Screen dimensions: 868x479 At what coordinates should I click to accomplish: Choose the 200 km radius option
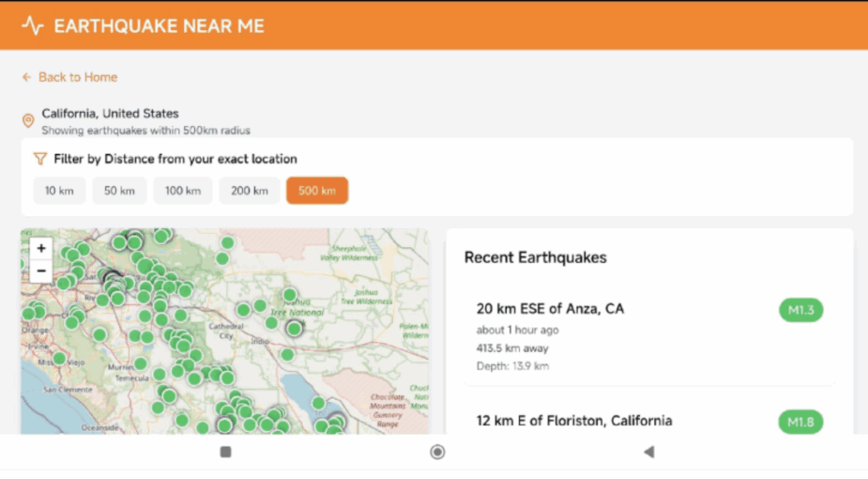pyautogui.click(x=250, y=191)
